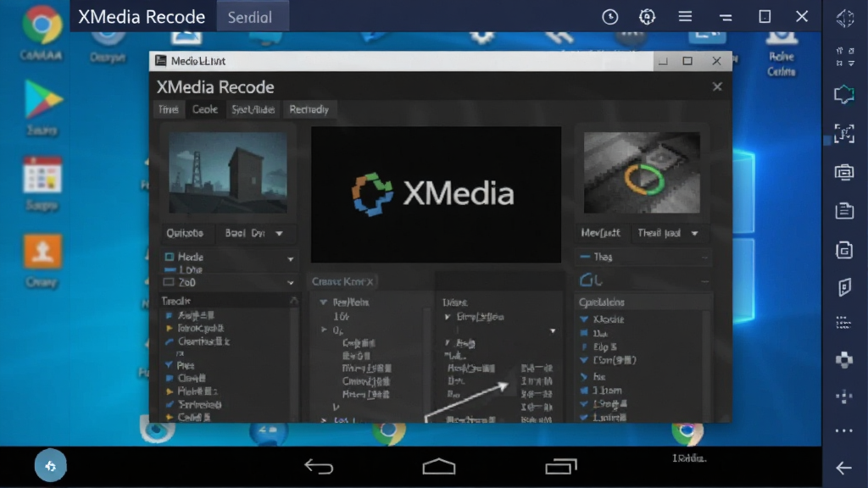The height and width of the screenshot is (488, 868).
Task: Select the grayscale thumbnail with green ring
Action: 643,173
